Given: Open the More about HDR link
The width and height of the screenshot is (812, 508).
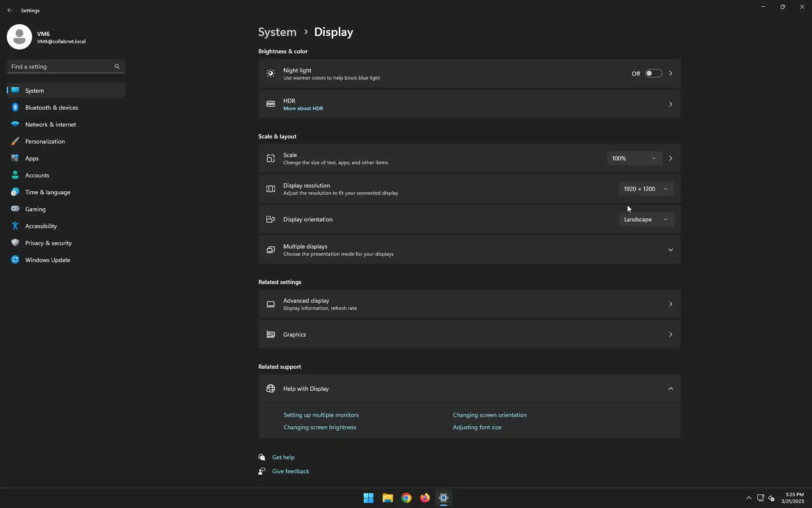Looking at the screenshot, I should pyautogui.click(x=303, y=108).
